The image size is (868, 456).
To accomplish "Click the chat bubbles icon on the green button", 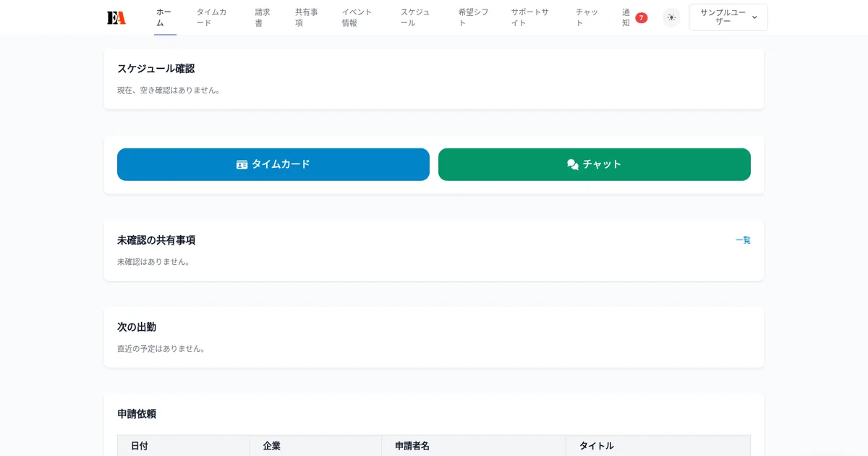I will pyautogui.click(x=571, y=164).
